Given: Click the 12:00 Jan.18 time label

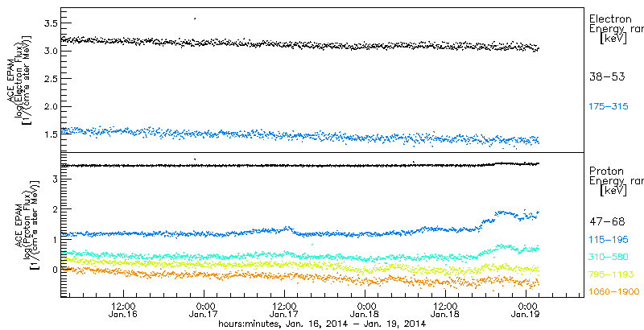Looking at the screenshot, I should click(x=446, y=311).
